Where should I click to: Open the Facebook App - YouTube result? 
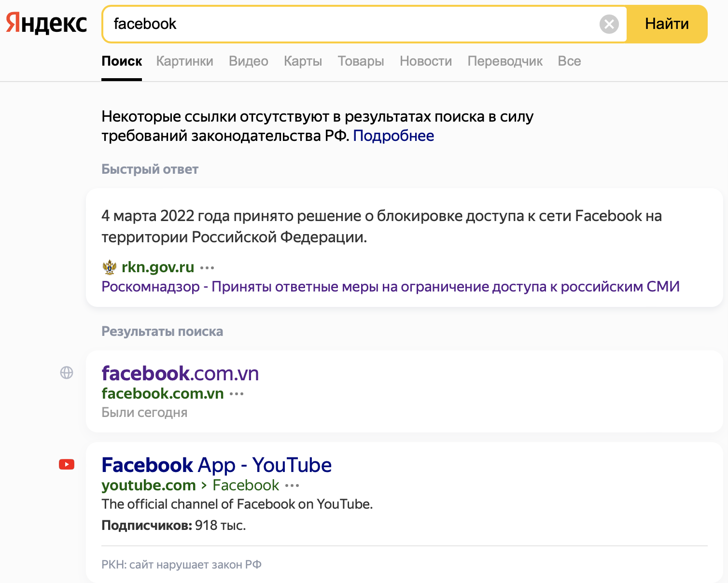point(217,465)
